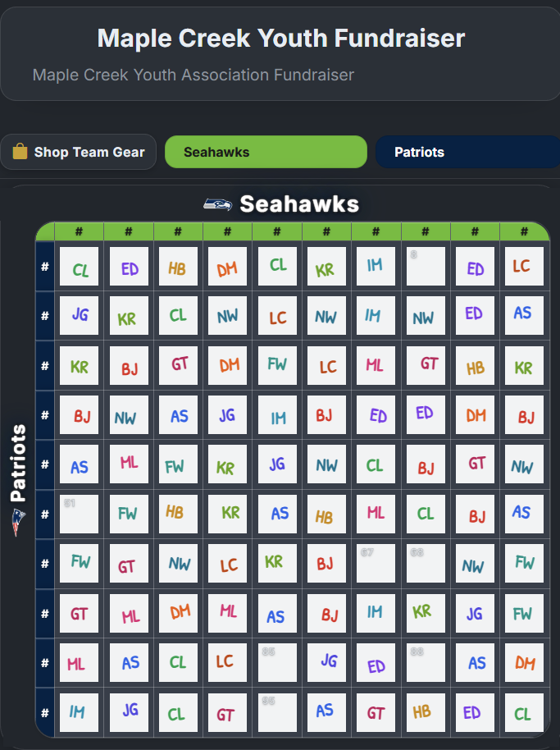
Task: Claim empty square 8 in the top row
Action: [x=425, y=266]
